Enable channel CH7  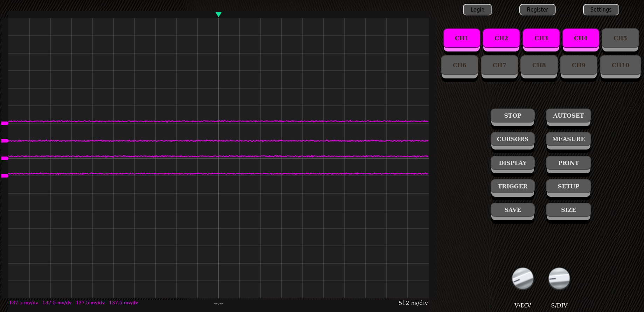click(x=499, y=65)
